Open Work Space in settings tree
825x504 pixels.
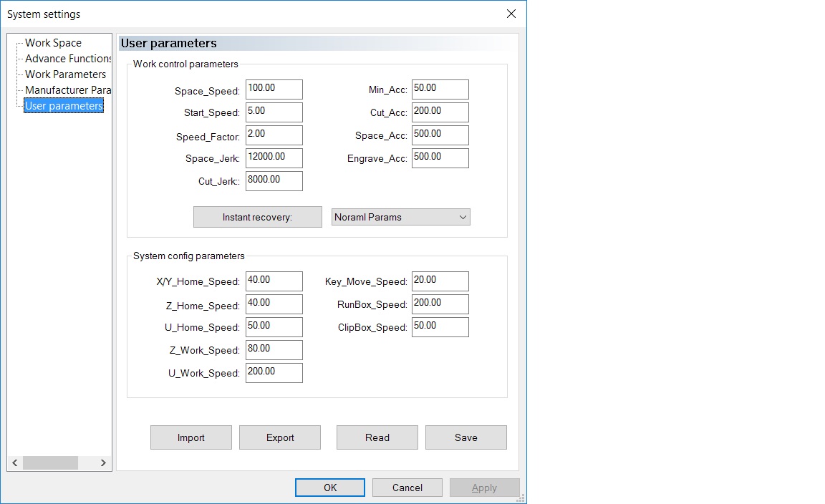(53, 43)
